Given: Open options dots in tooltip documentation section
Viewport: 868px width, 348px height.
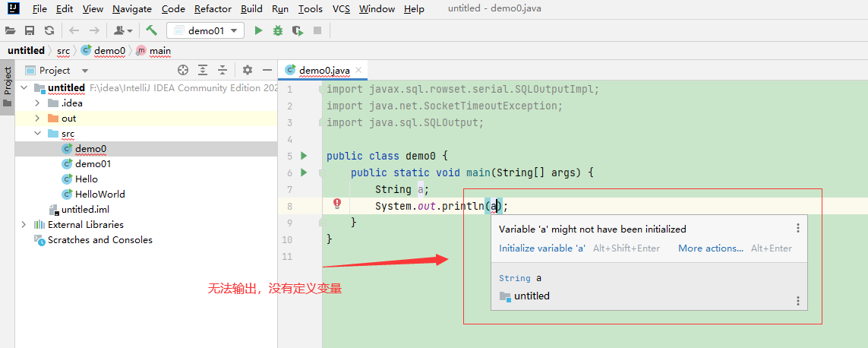Looking at the screenshot, I should (797, 301).
